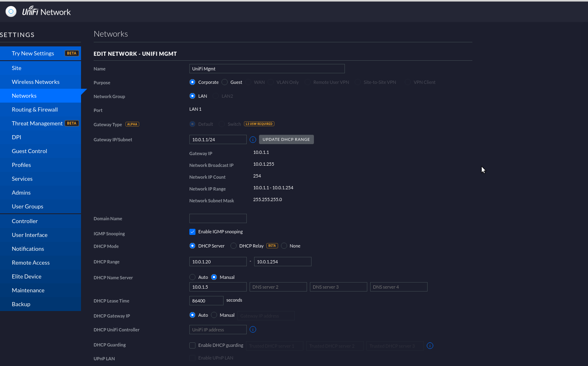This screenshot has height=366, width=588.
Task: Click the Edit Network - UniFi Mgmt heading
Action: [135, 54]
